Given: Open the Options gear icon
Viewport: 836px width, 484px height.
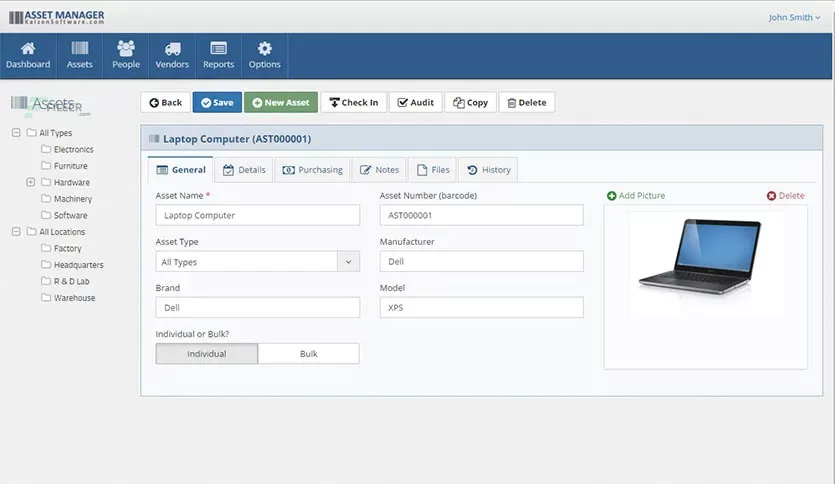Looking at the screenshot, I should pyautogui.click(x=264, y=49).
